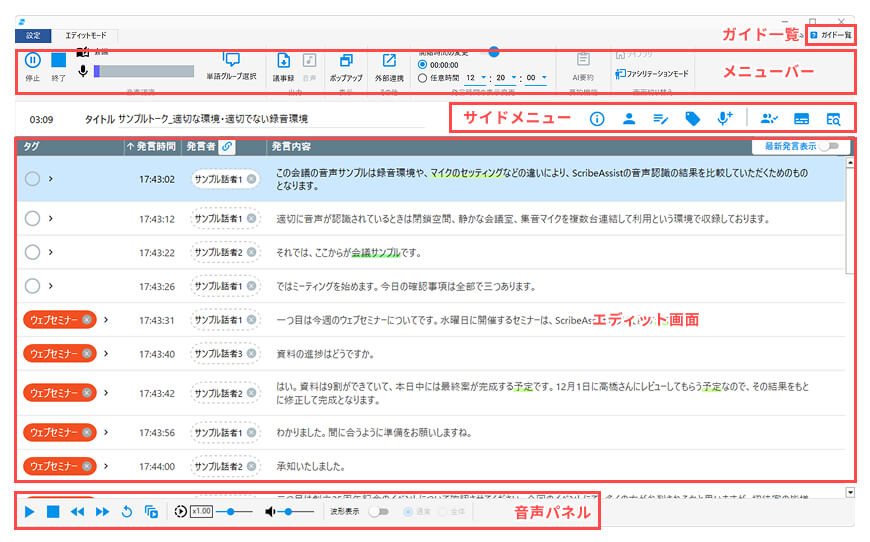This screenshot has width=870, height=542.
Task: Click the microphone-plus icon in side menu
Action: [x=724, y=118]
